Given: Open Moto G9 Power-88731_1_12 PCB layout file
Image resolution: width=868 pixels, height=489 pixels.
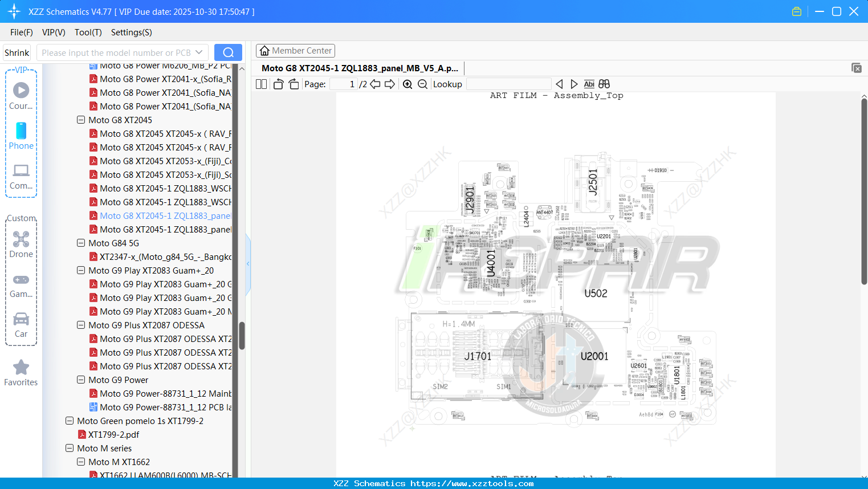Looking at the screenshot, I should pyautogui.click(x=165, y=407).
